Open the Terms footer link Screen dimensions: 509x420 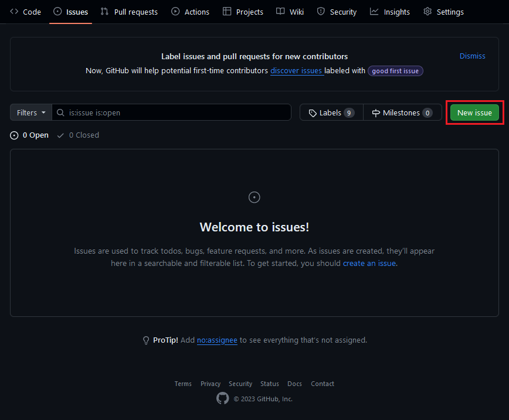183,384
